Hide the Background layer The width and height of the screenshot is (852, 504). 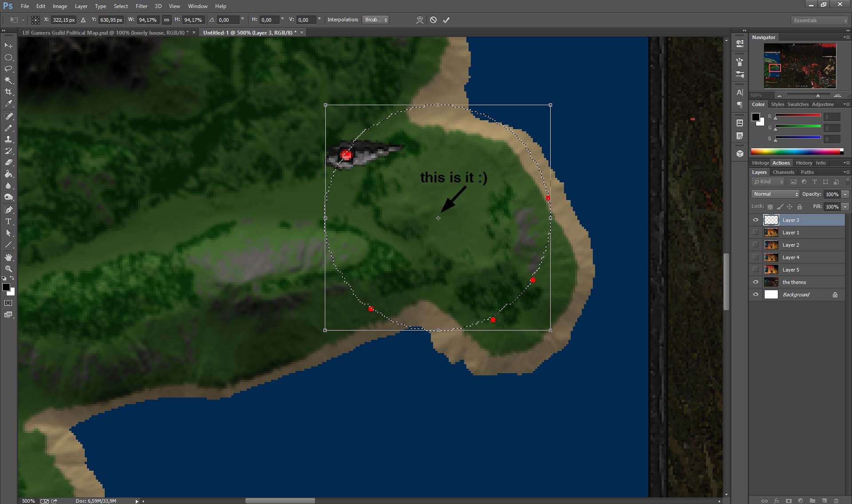point(755,295)
